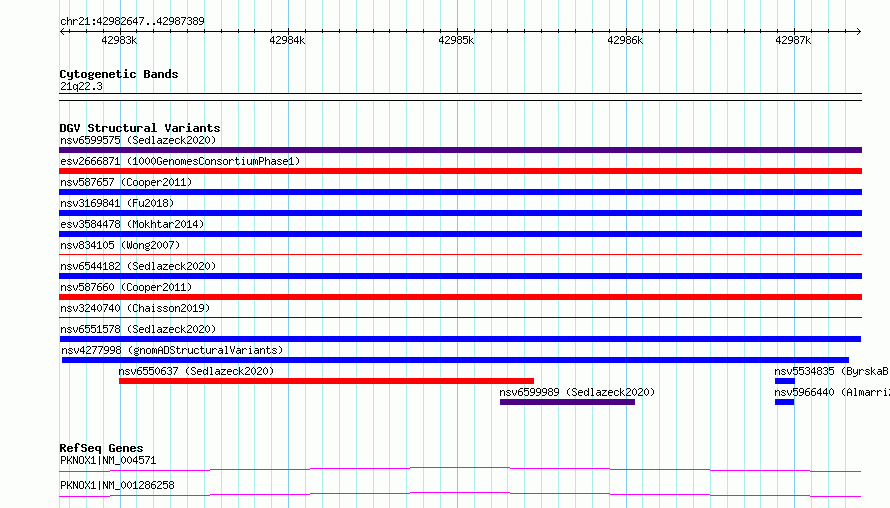This screenshot has height=508, width=890.
Task: Select the red nsv6550637 variant bar
Action: pyautogui.click(x=326, y=381)
